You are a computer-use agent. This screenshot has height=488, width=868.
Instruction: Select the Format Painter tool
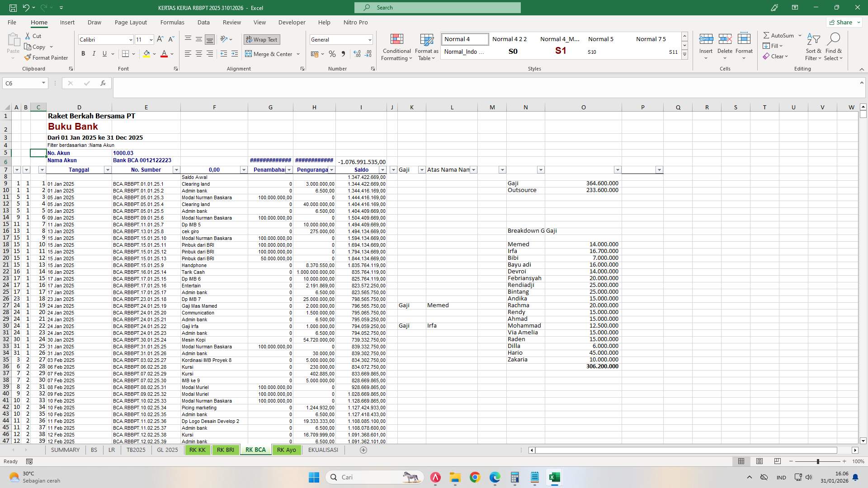tap(47, 57)
